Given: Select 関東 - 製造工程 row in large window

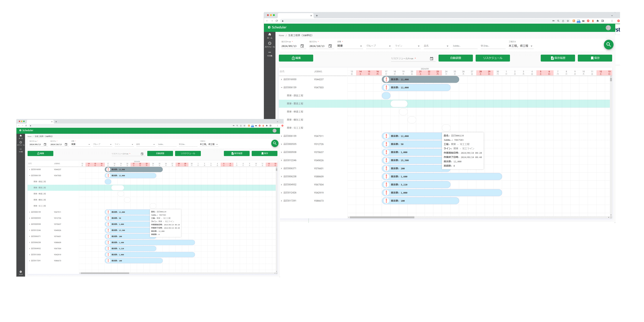Looking at the screenshot, I should tap(444, 104).
